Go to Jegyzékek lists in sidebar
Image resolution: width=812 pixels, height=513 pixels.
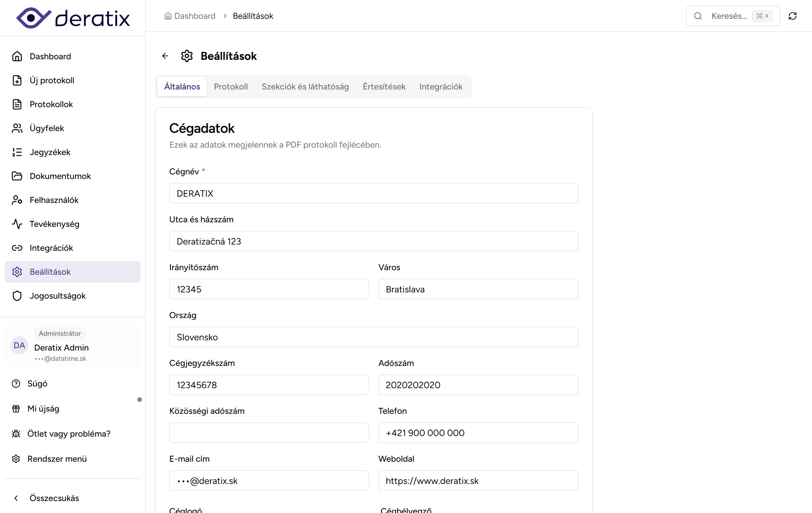tap(50, 152)
